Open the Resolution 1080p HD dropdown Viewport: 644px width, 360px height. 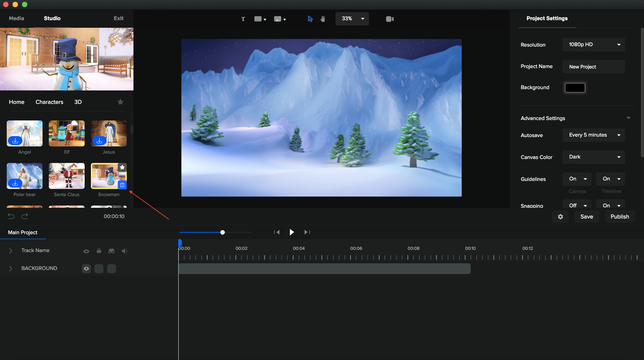[594, 45]
